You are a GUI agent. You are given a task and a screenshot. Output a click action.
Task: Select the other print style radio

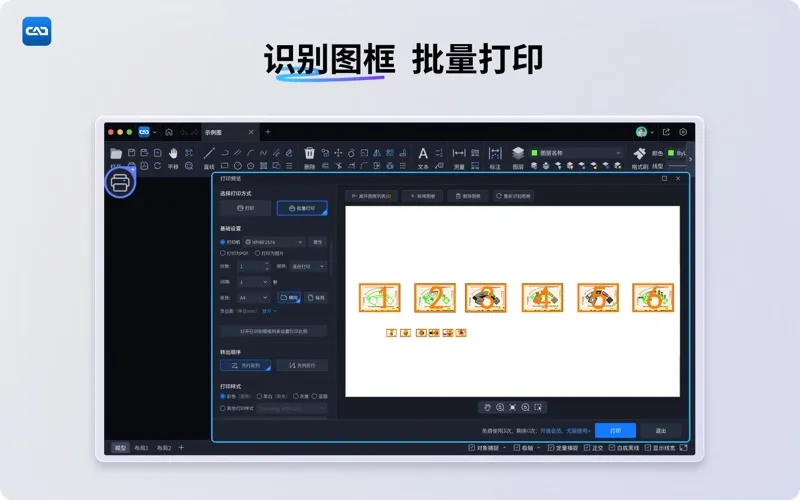tap(222, 408)
